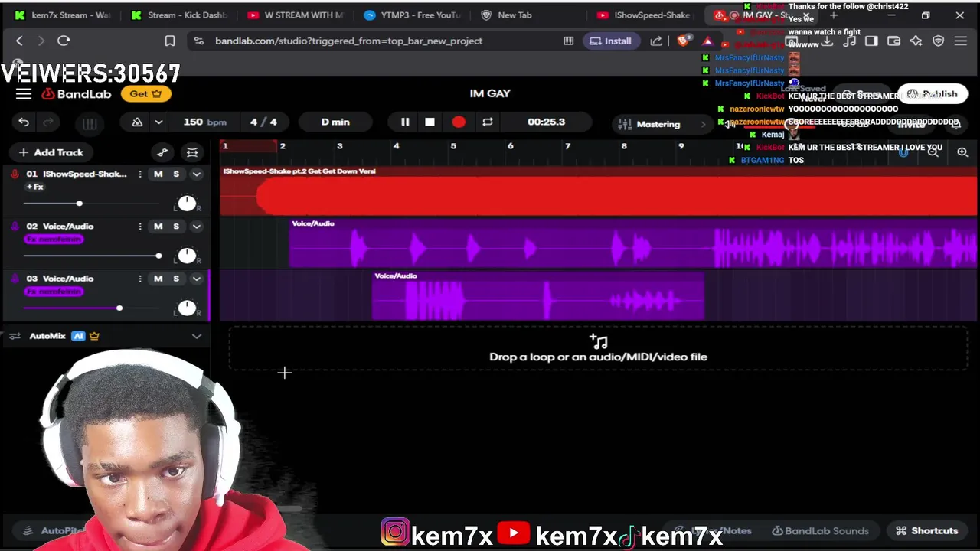Expand track 02 options chevron
This screenshot has height=551, width=980.
click(x=197, y=226)
